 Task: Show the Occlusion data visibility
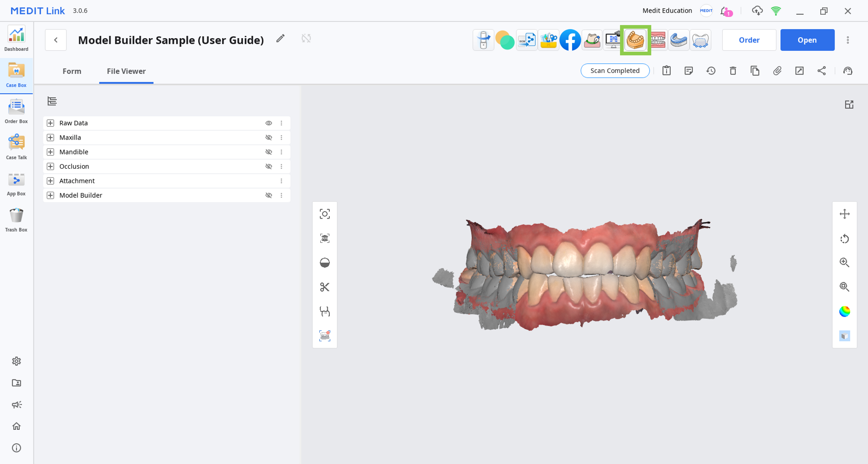pos(269,167)
